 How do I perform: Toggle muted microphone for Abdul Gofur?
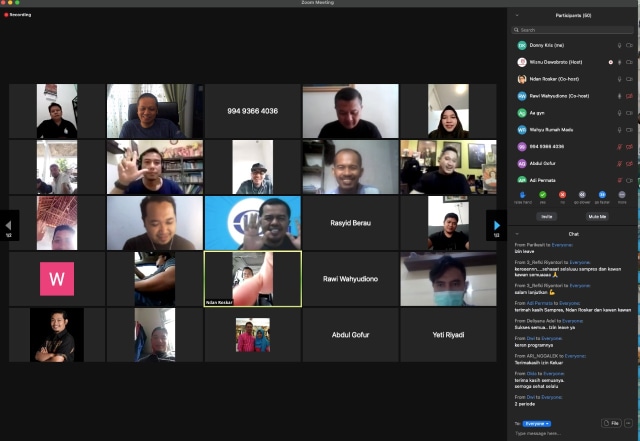pos(619,164)
